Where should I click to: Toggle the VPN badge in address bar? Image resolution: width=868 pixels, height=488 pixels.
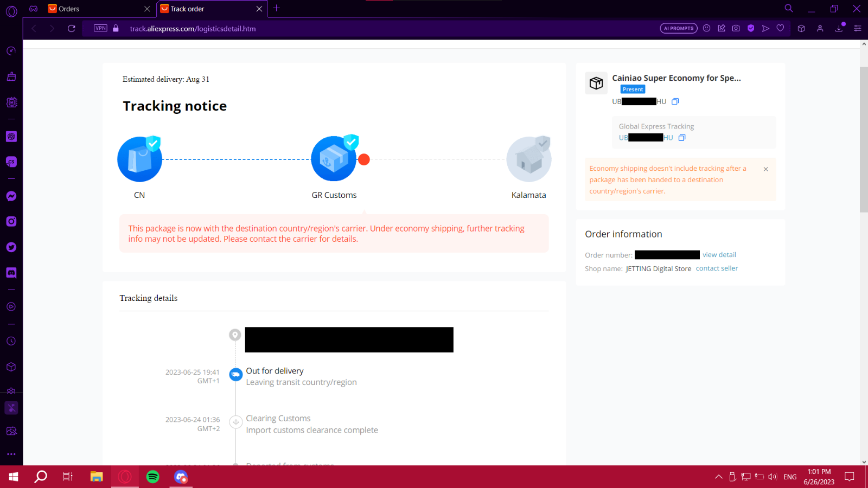[x=100, y=28]
